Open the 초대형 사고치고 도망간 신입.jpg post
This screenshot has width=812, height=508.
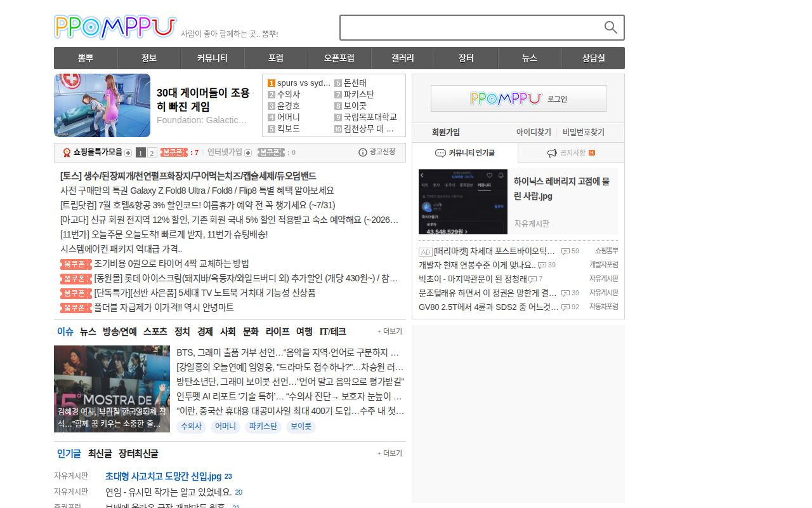164,476
